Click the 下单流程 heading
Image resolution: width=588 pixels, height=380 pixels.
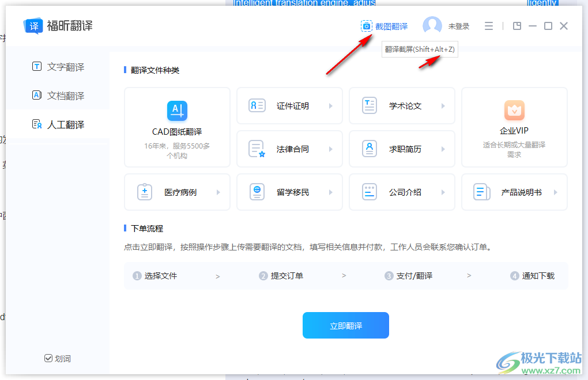tap(147, 229)
